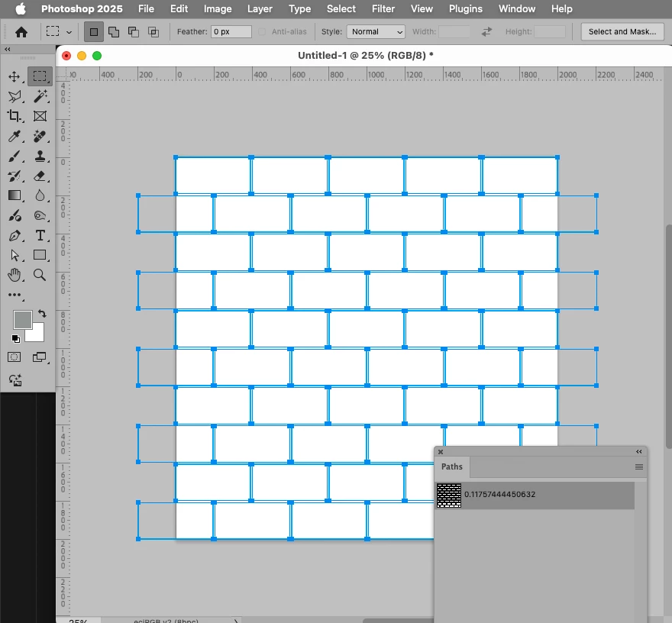Screen dimensions: 672x623
Task: Open the File menu
Action: [x=146, y=9]
